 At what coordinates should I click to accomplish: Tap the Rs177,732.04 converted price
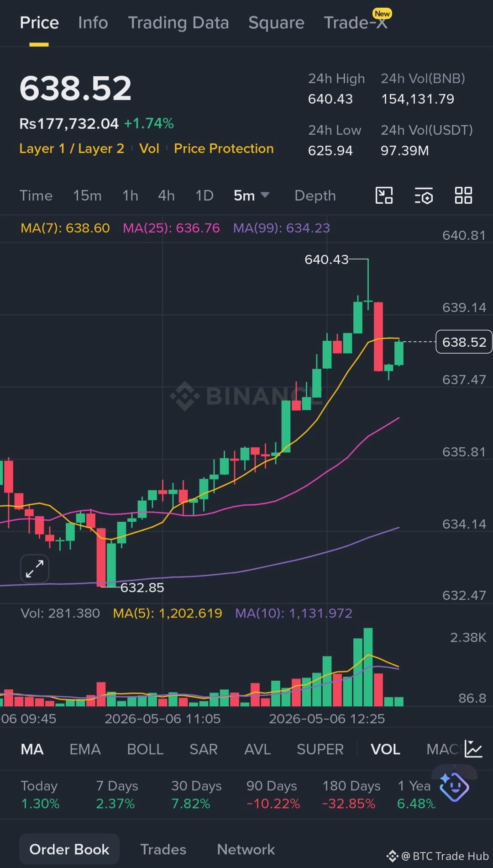(x=69, y=123)
